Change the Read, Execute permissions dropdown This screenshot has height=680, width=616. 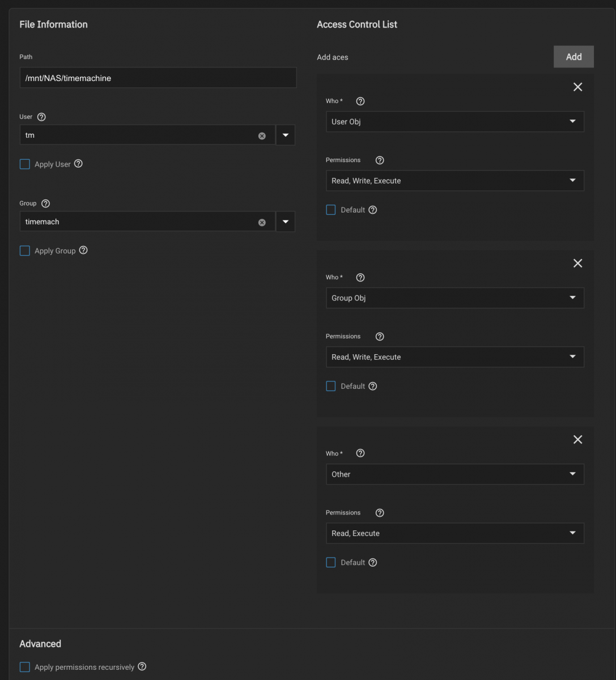(455, 533)
